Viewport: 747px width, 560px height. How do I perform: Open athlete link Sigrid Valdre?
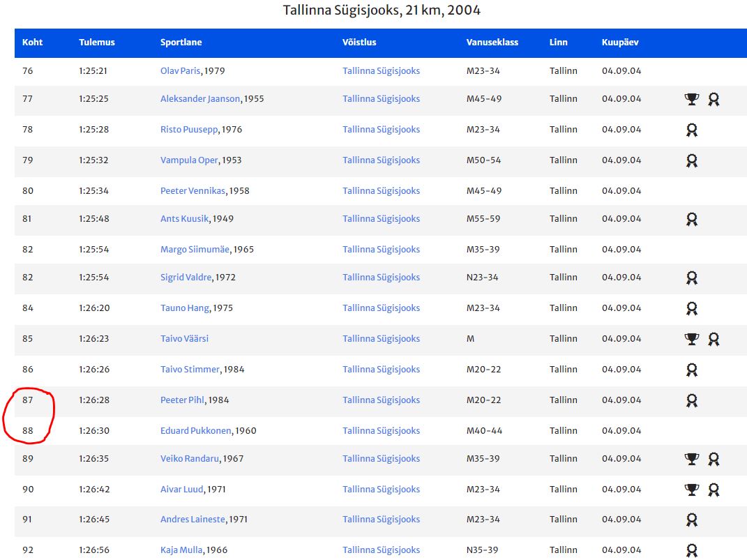pyautogui.click(x=186, y=277)
